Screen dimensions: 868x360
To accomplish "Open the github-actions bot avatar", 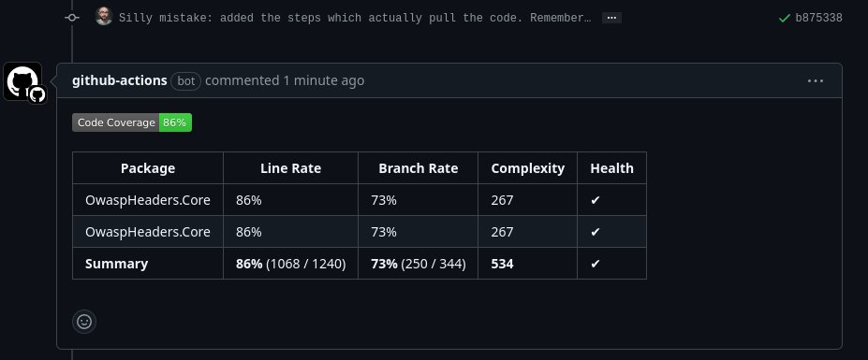I will 22,81.
